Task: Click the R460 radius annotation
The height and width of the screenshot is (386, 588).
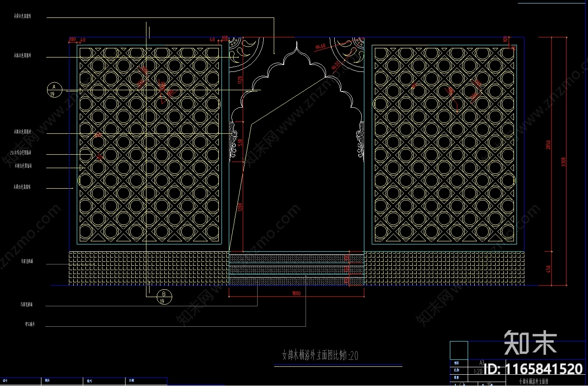Action: (x=320, y=46)
